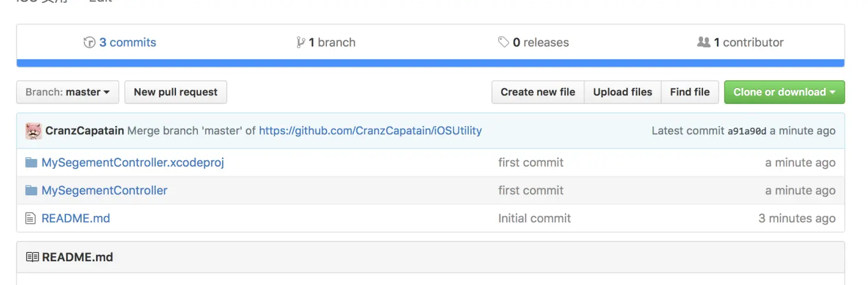View the 1 branch tab
Viewport: 868px width, 285px height.
click(332, 42)
